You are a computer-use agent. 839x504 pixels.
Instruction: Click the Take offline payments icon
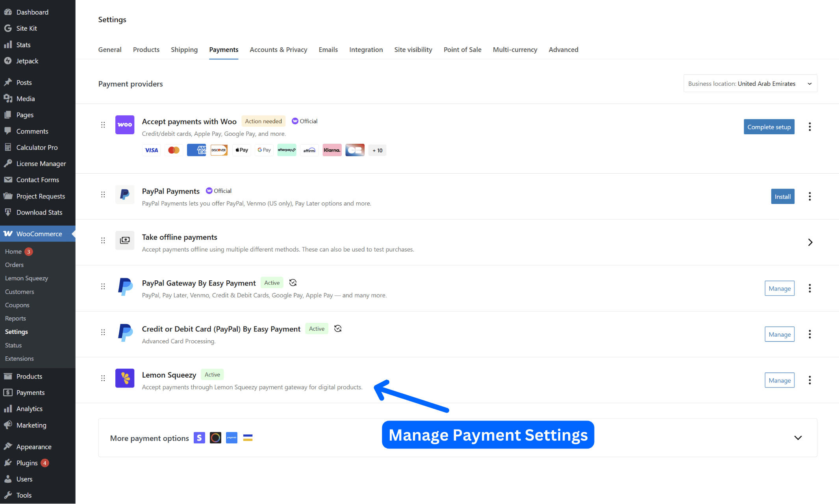point(124,240)
